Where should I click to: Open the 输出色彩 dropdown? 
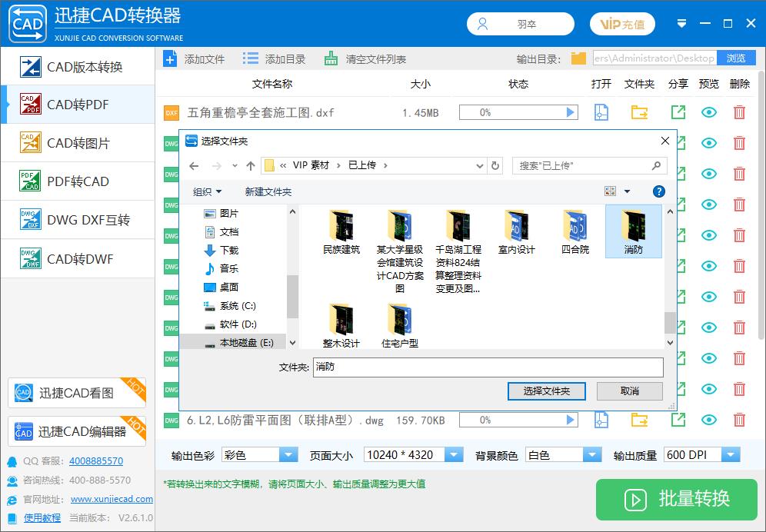tap(288, 454)
